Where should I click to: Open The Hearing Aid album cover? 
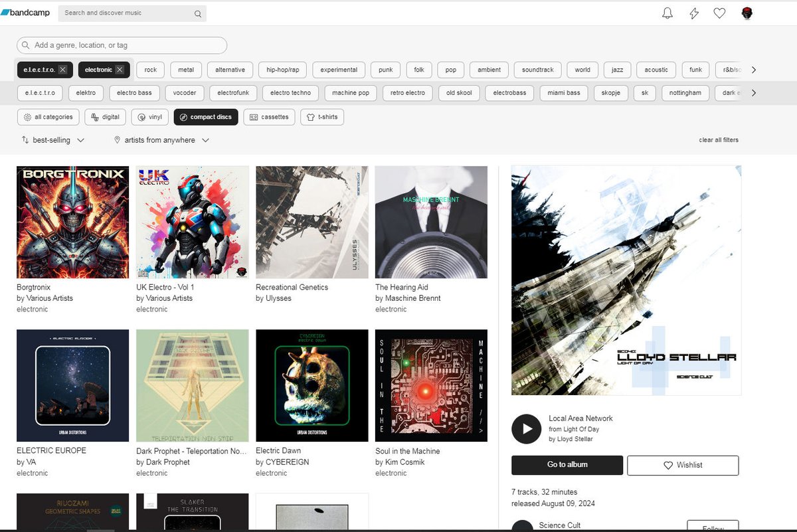pyautogui.click(x=431, y=222)
